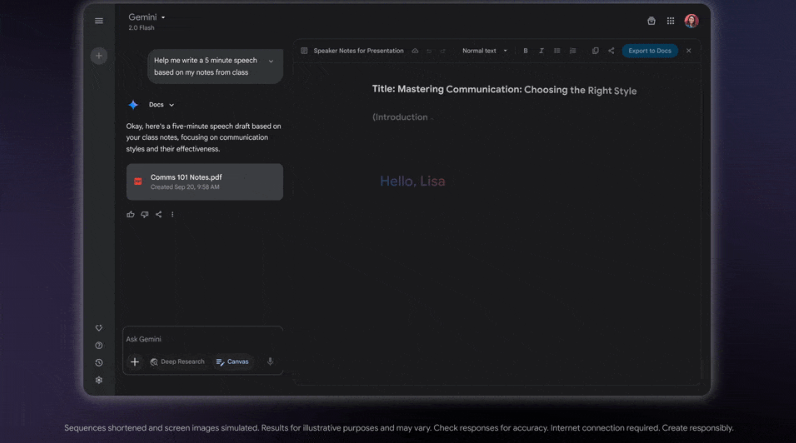Open Activity history icon in sidebar

(x=99, y=363)
